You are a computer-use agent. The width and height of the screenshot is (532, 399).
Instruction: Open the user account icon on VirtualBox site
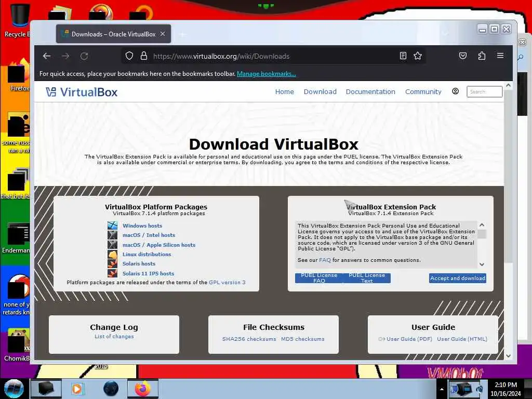coord(455,91)
